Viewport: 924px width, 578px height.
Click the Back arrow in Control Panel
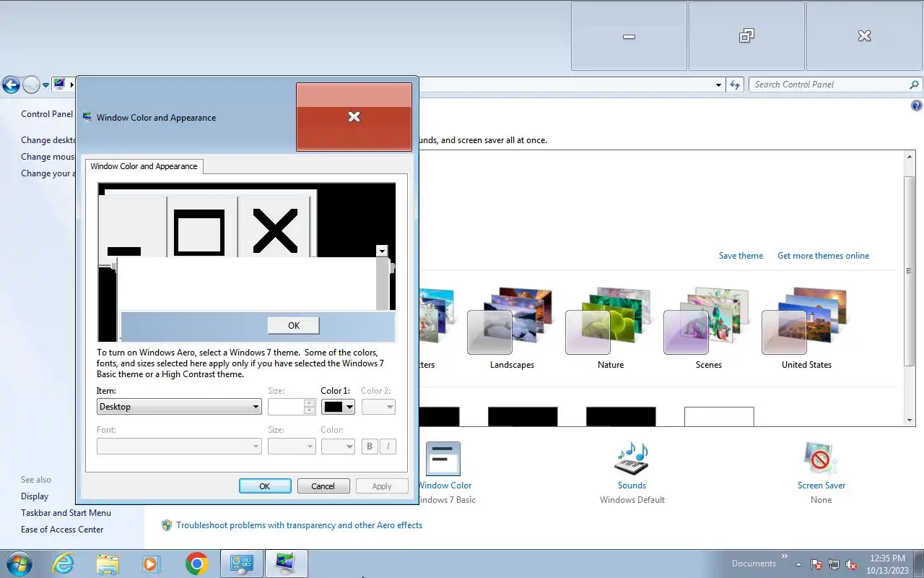[11, 85]
